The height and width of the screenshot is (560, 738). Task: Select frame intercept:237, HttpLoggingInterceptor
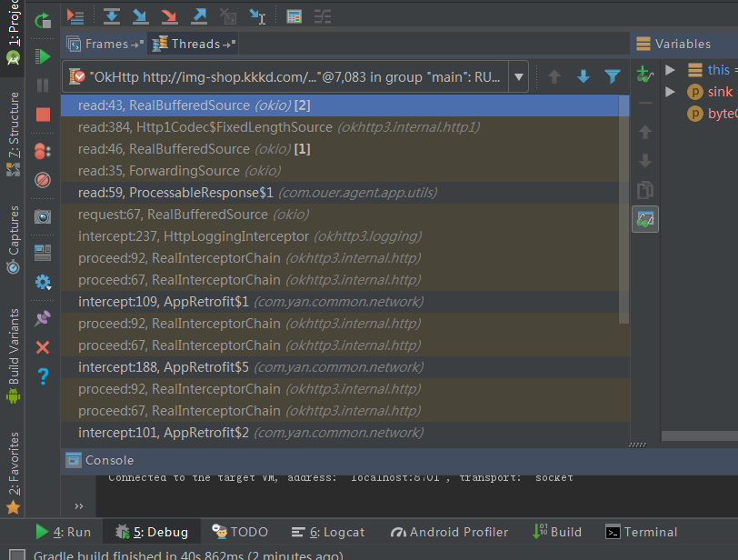pos(340,236)
